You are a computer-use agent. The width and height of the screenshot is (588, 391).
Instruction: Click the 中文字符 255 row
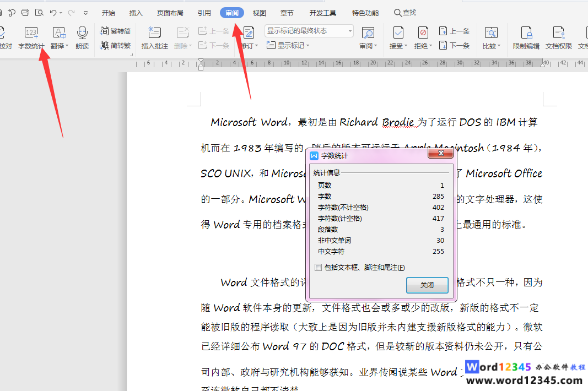pos(381,252)
